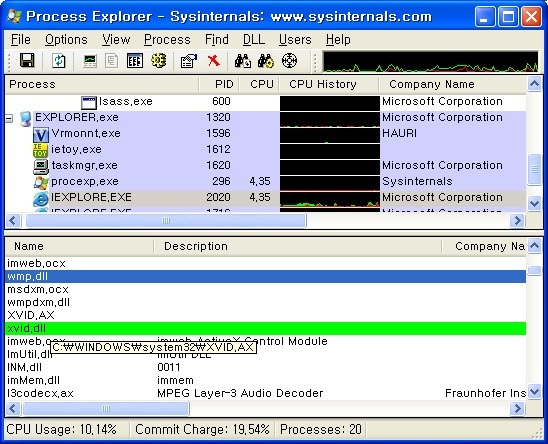Select the imMem.dll entry
The image size is (548, 444).
[x=33, y=380]
